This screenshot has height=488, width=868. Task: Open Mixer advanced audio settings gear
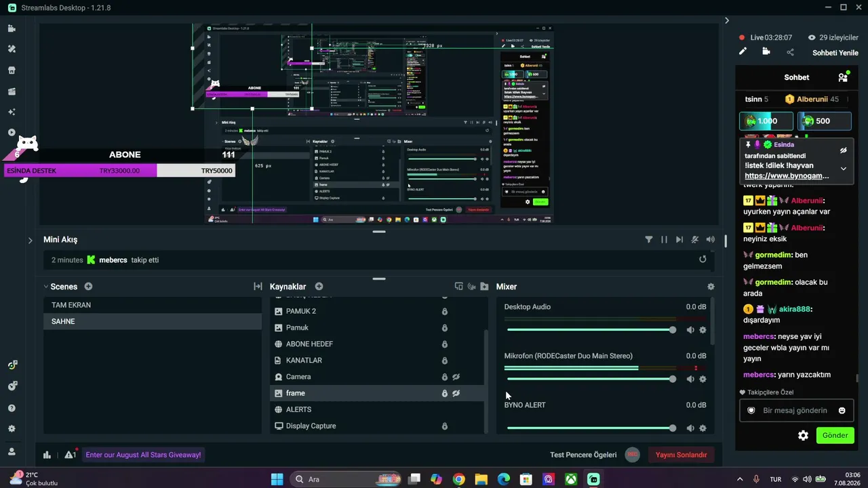click(711, 287)
